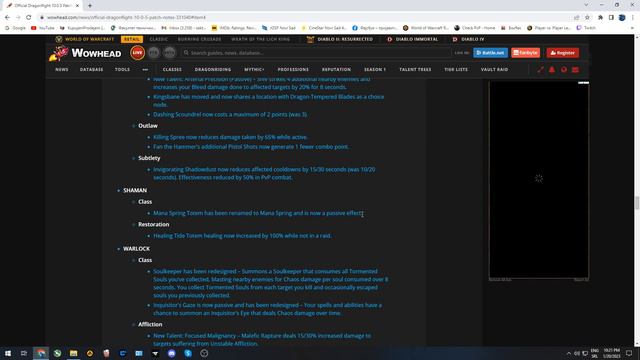Expand the three-dots more menu

click(x=145, y=70)
